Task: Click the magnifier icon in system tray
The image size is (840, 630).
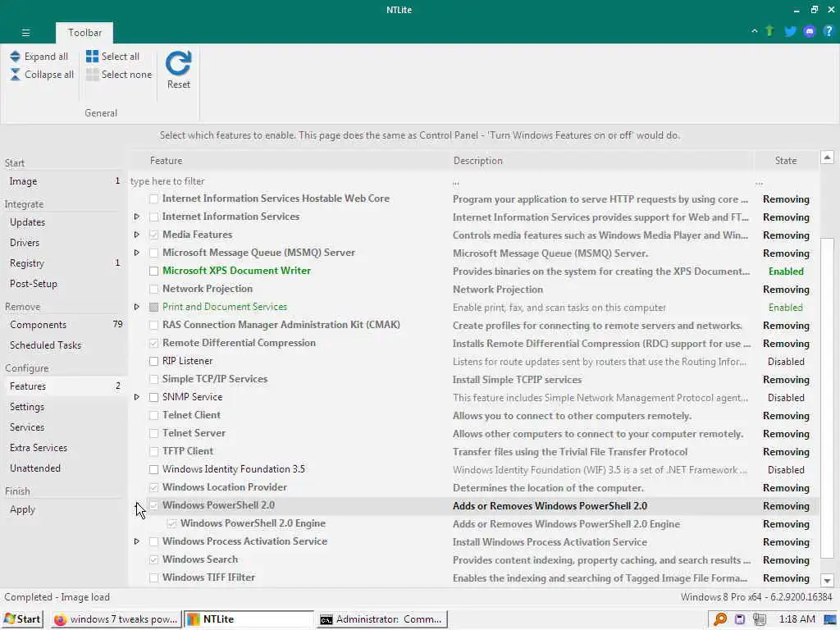Action: pyautogui.click(x=720, y=619)
